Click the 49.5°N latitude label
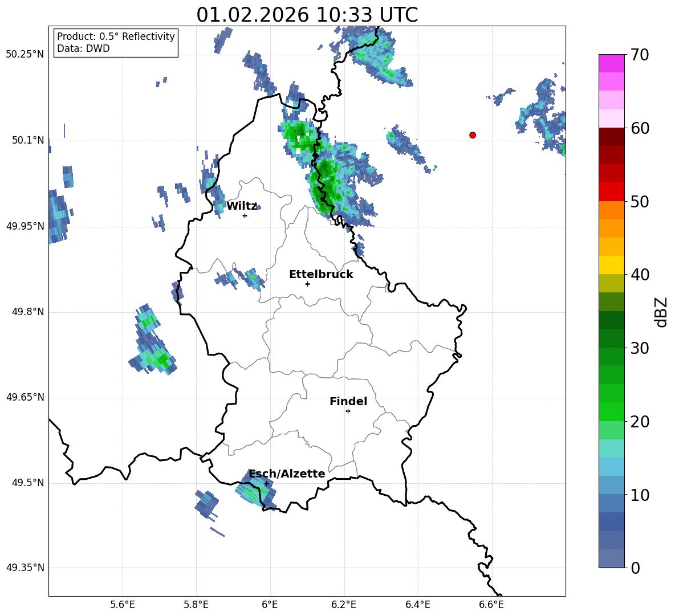The width and height of the screenshot is (675, 616). pyautogui.click(x=28, y=483)
